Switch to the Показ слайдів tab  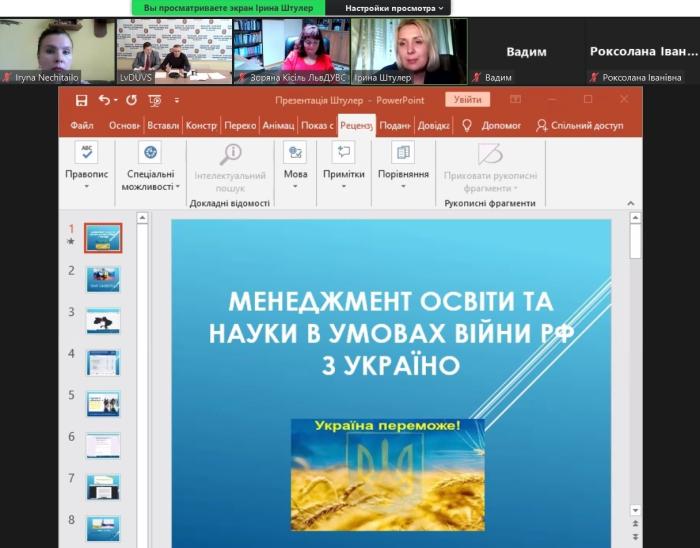point(317,126)
